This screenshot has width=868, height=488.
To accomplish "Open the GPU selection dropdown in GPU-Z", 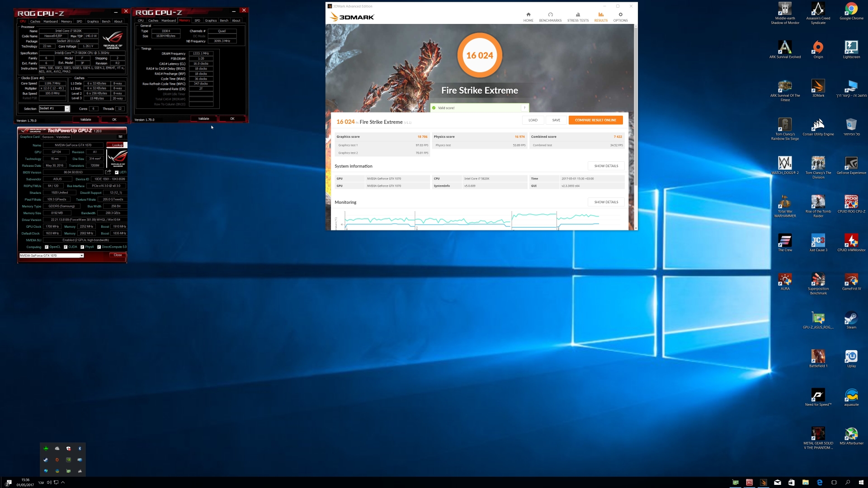I will click(x=52, y=256).
